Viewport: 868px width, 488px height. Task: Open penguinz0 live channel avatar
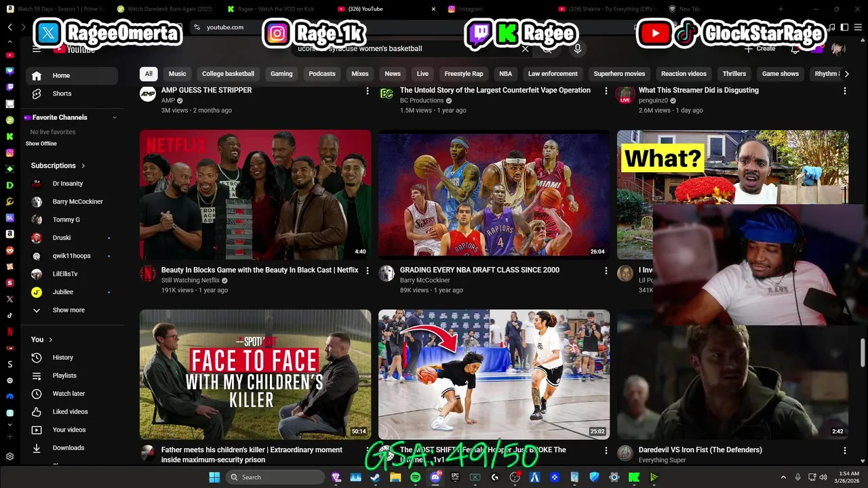click(625, 94)
